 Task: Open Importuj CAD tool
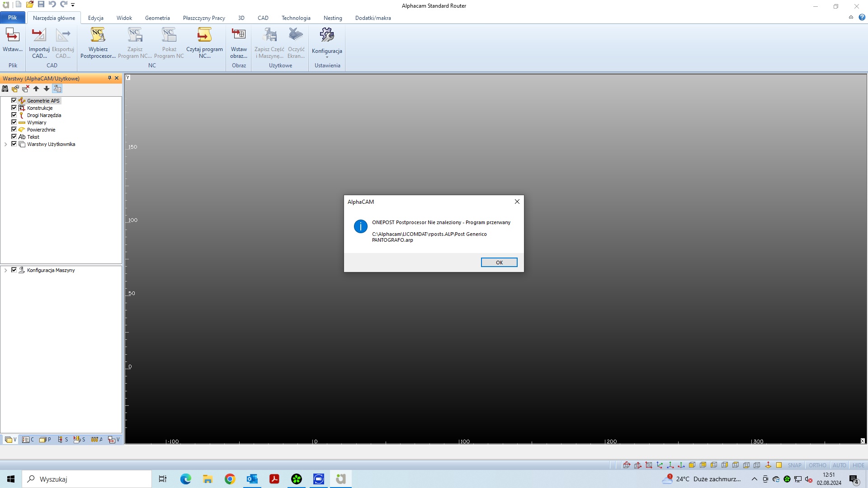point(39,35)
